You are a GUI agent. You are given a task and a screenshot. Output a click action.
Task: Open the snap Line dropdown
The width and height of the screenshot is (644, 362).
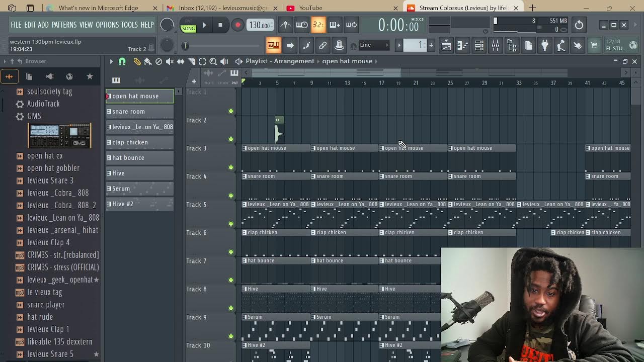(x=373, y=45)
